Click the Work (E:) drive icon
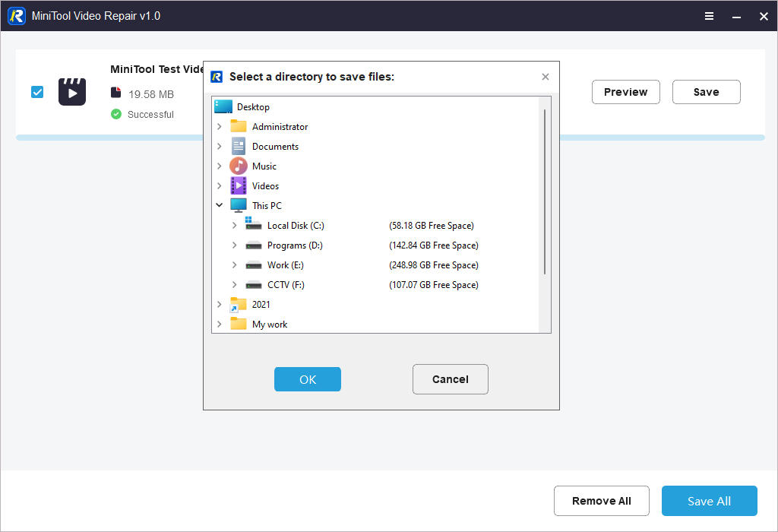 (x=254, y=265)
